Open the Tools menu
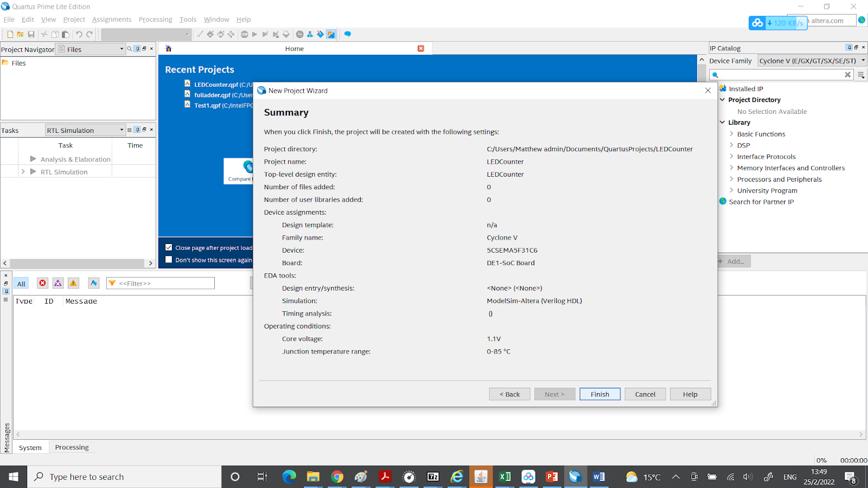This screenshot has width=868, height=488. [x=188, y=20]
